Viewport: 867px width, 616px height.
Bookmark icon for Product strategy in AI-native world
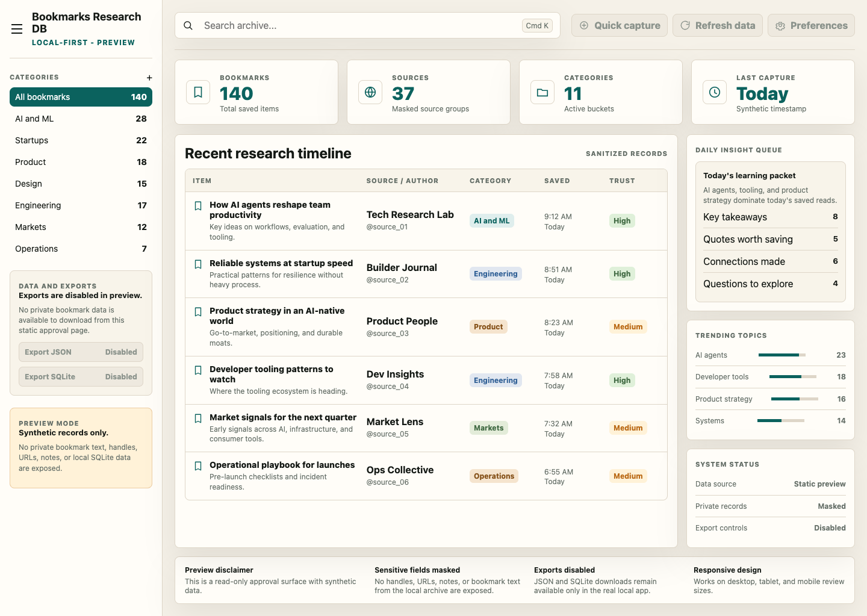[198, 312]
